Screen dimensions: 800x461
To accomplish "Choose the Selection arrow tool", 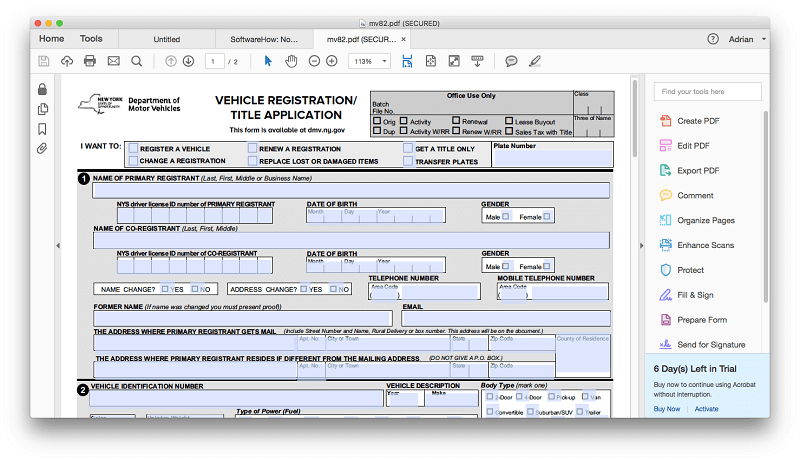I will pos(268,61).
